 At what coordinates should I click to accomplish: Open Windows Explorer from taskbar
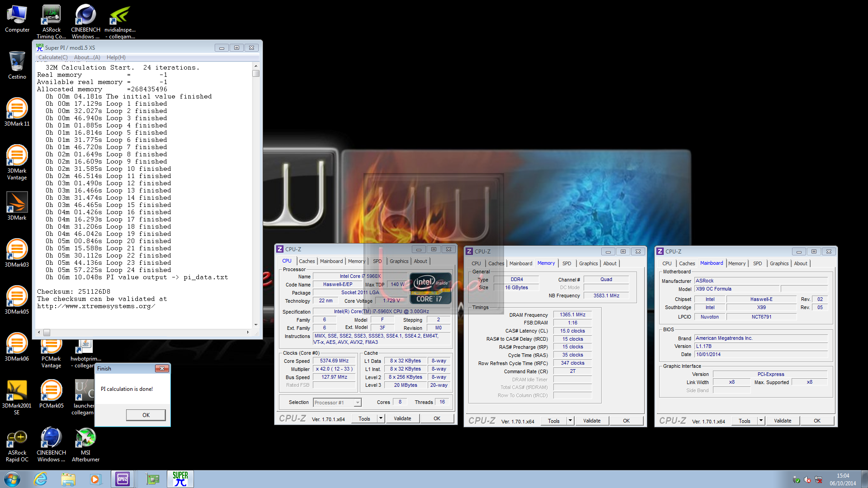coord(68,479)
